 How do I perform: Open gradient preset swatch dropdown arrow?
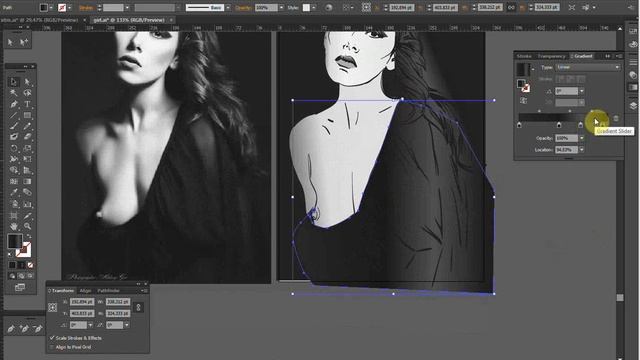(x=533, y=69)
